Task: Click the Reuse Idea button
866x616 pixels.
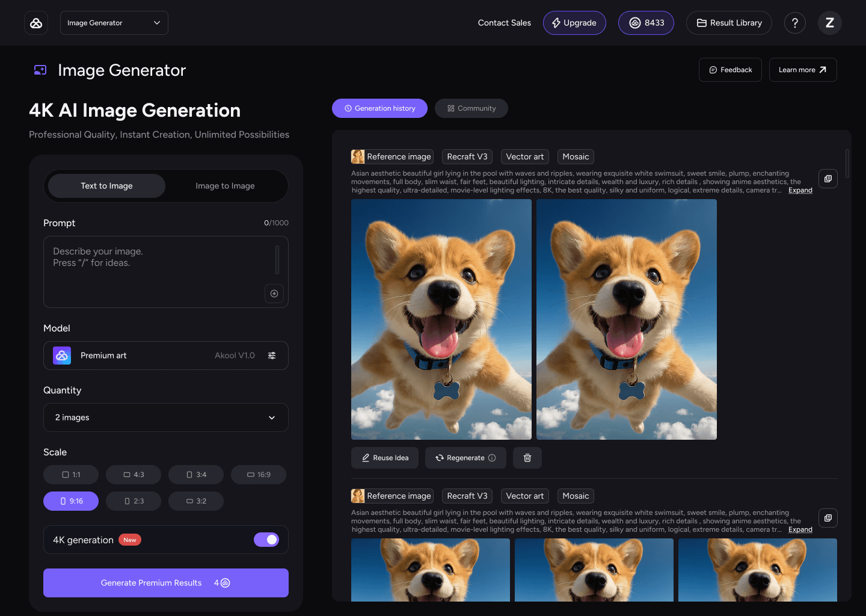Action: (x=385, y=458)
